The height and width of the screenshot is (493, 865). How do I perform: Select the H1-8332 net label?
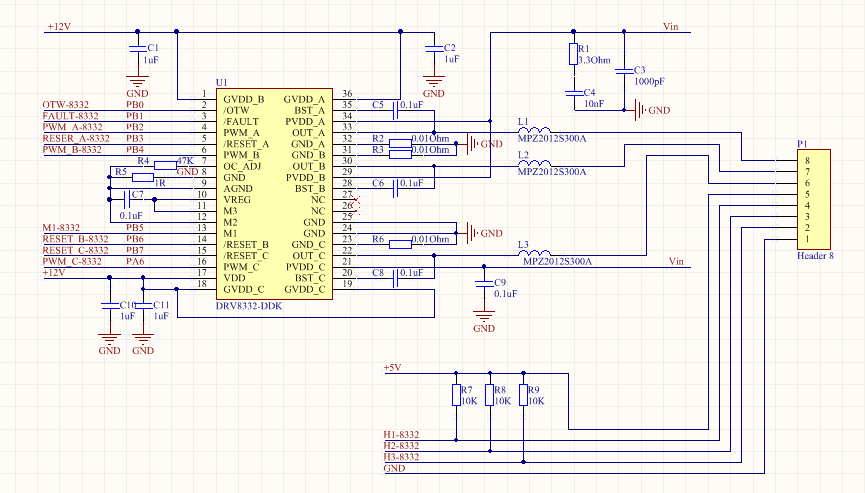[x=401, y=435]
